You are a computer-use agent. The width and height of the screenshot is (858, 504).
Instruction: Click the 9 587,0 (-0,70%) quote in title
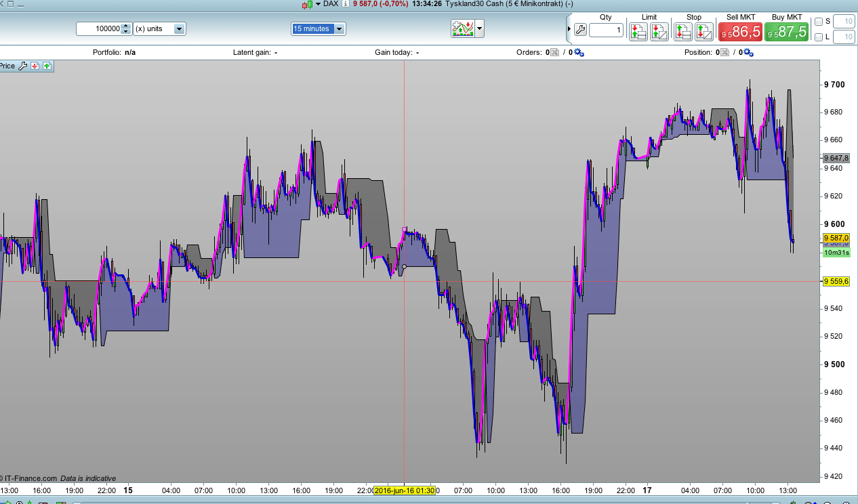[x=380, y=4]
